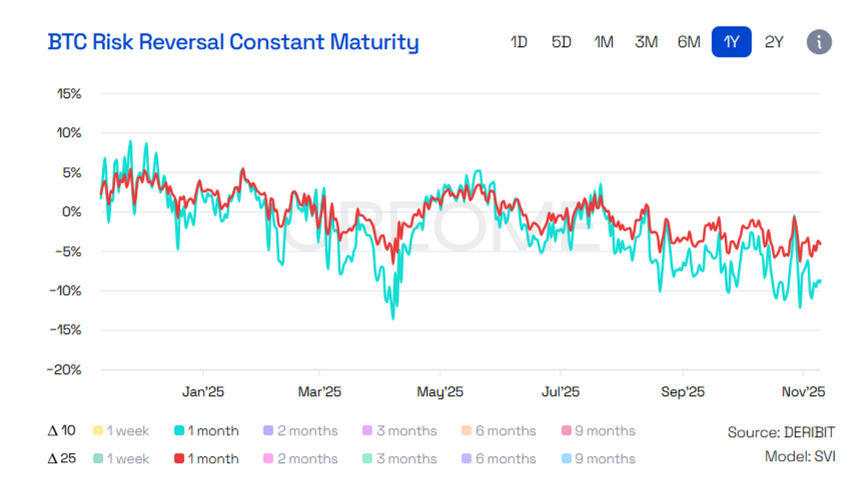Show the Δ25 1 week series
868x485 pixels.
121,459
